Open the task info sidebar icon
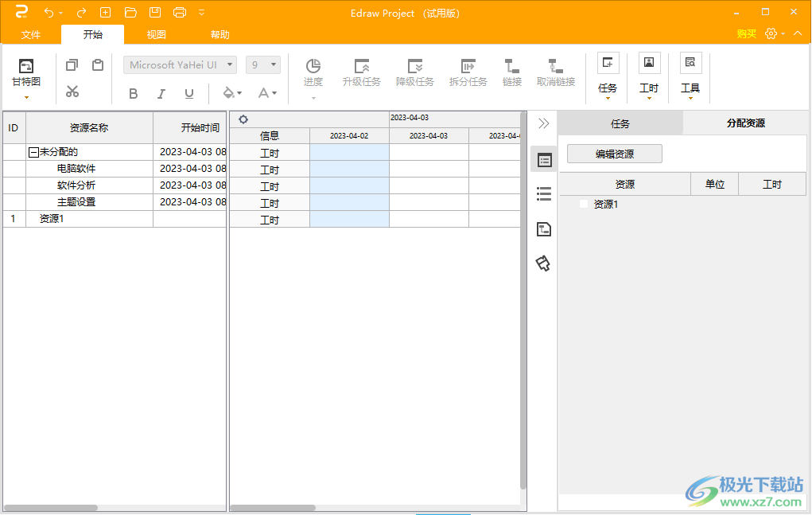 [x=544, y=160]
